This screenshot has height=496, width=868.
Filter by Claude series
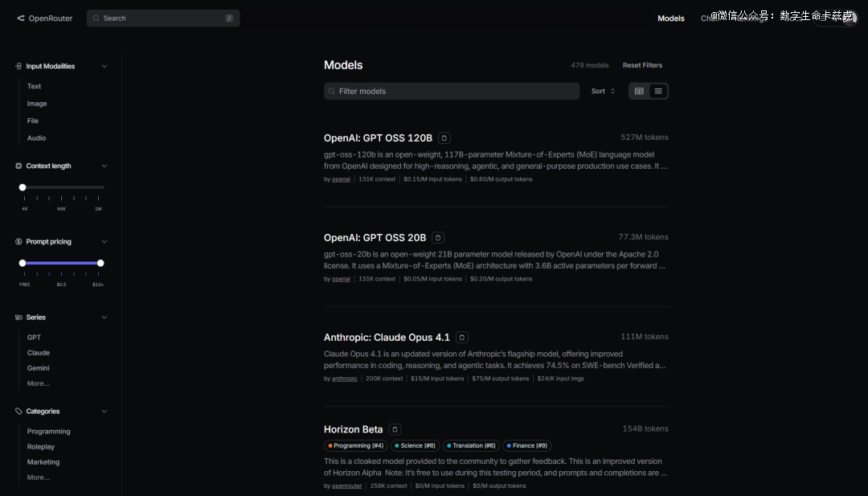tap(39, 353)
